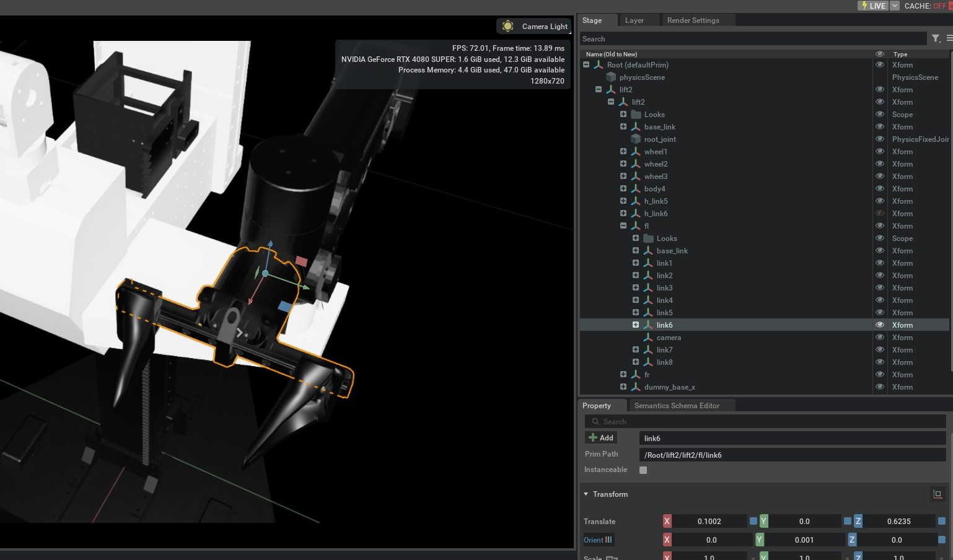Collapse the fl tree node

pyautogui.click(x=623, y=226)
